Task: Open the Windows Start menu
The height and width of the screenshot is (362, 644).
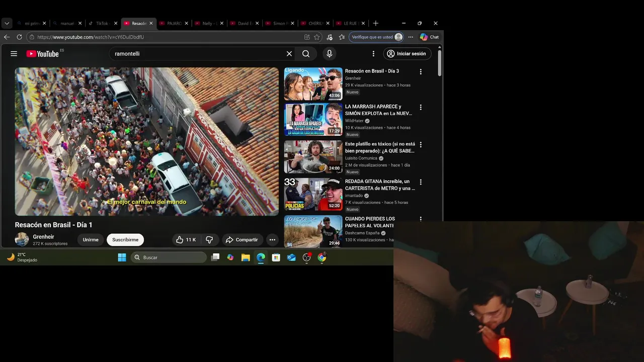Action: click(x=122, y=257)
